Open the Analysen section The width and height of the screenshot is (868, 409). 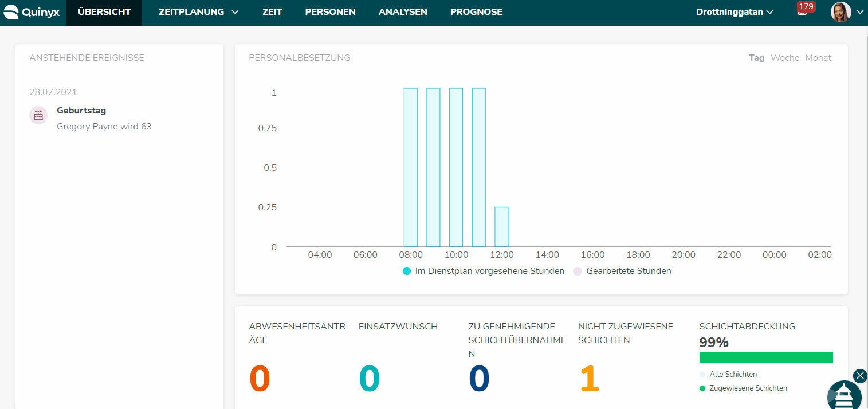tap(403, 12)
